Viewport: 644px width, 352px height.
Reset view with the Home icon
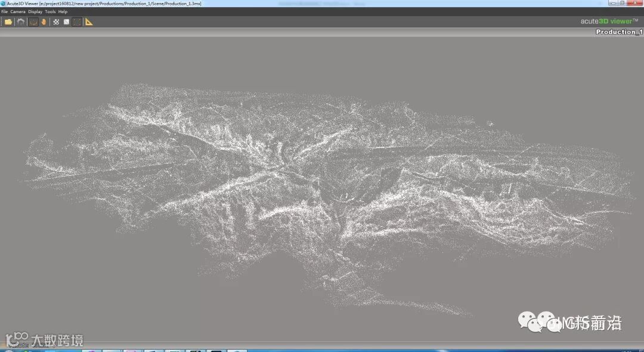click(20, 21)
